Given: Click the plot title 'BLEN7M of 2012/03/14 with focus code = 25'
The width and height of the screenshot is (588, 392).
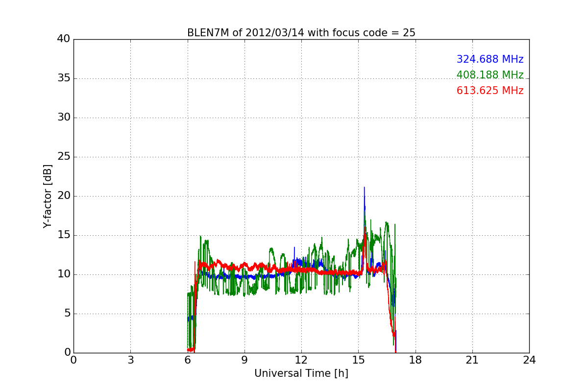Looking at the screenshot, I should coord(301,33).
